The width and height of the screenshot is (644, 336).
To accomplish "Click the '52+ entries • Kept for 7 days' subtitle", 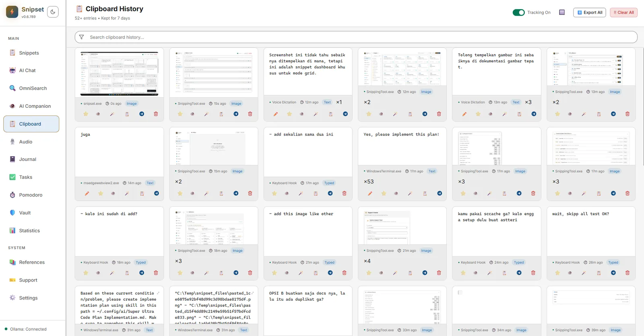I will [x=102, y=18].
